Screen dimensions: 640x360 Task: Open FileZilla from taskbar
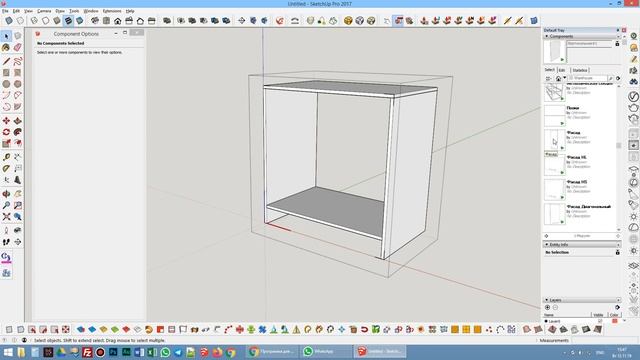(x=87, y=352)
